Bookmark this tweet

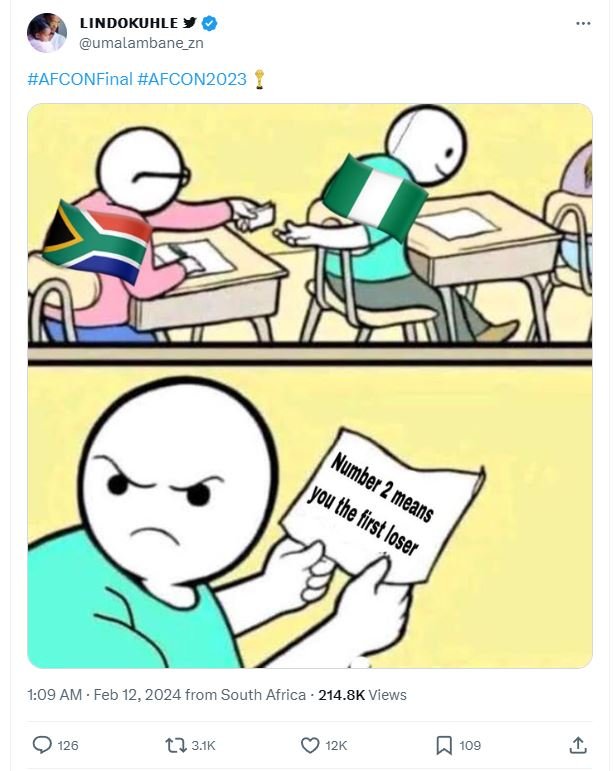click(x=444, y=745)
